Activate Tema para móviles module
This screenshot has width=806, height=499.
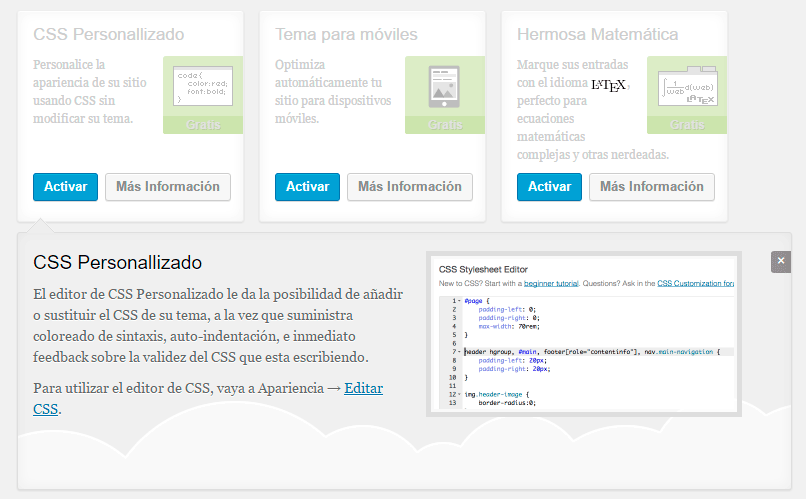(307, 187)
